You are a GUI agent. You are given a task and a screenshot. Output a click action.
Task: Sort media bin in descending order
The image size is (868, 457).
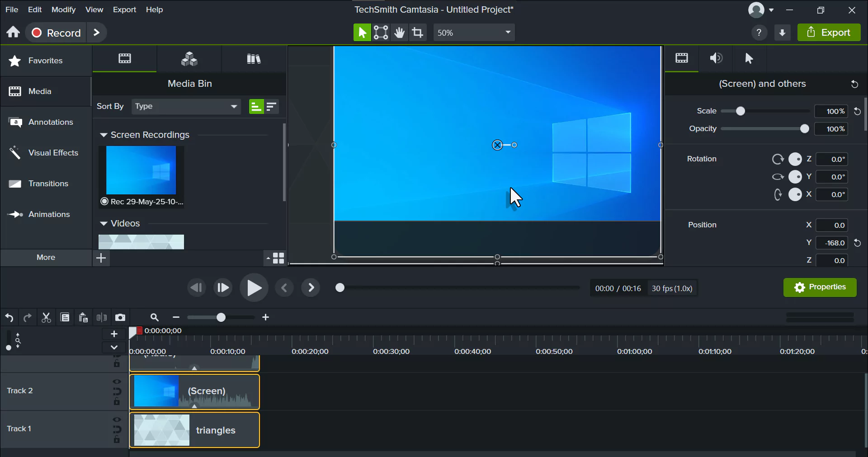coord(271,107)
